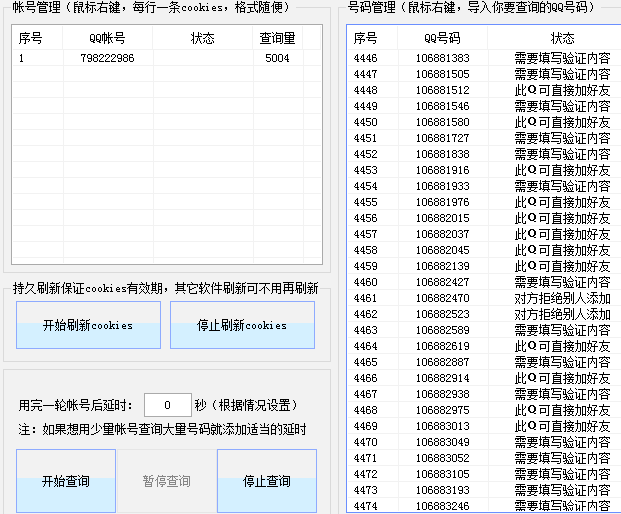Select row 4462 with QQ number 106882523
621x514 pixels.
pos(442,314)
